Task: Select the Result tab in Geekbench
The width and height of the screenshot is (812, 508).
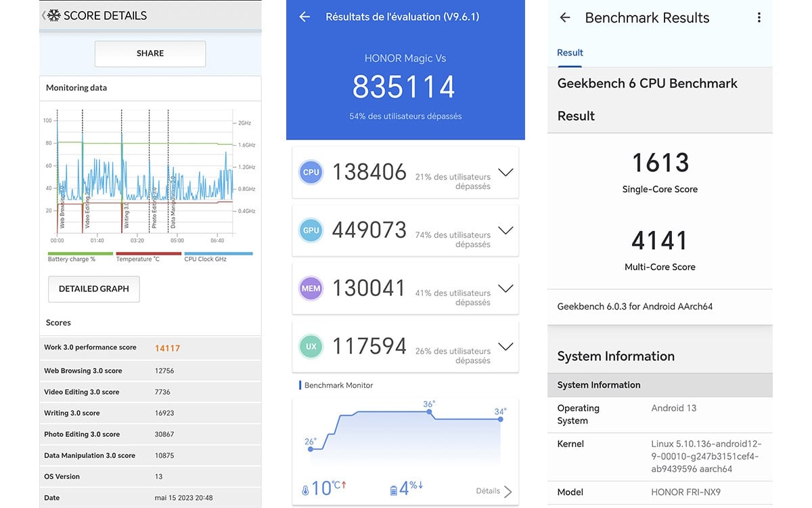Action: point(570,53)
